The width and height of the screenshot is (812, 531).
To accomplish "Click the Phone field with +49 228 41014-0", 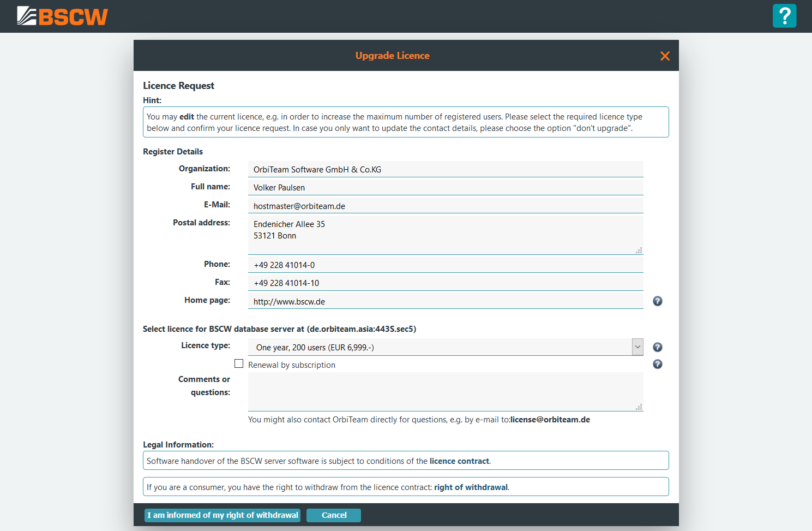I will pyautogui.click(x=446, y=265).
